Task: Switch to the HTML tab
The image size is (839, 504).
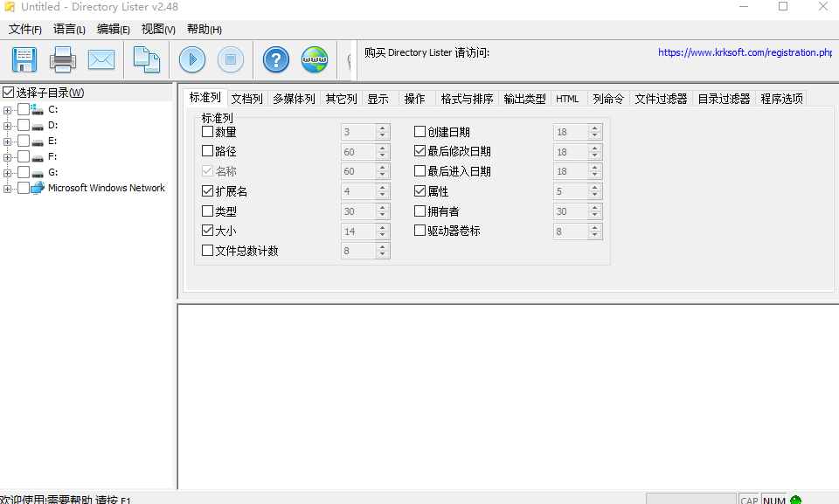Action: pyautogui.click(x=567, y=99)
